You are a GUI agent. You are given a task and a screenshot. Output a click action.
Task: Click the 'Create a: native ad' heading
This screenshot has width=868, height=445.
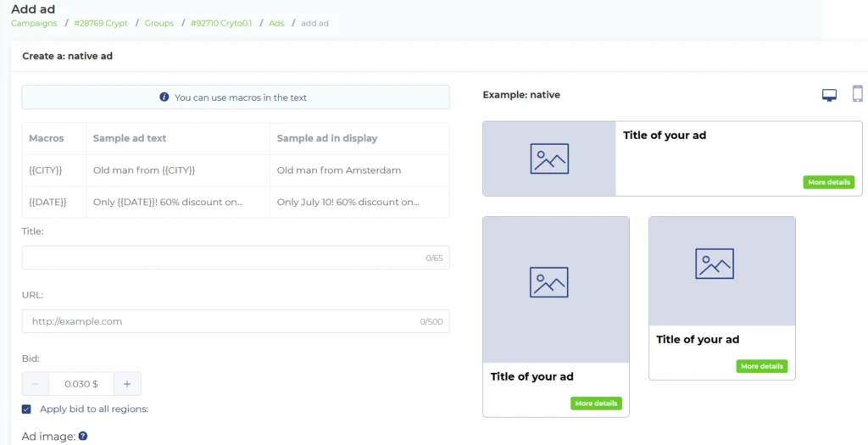[68, 56]
